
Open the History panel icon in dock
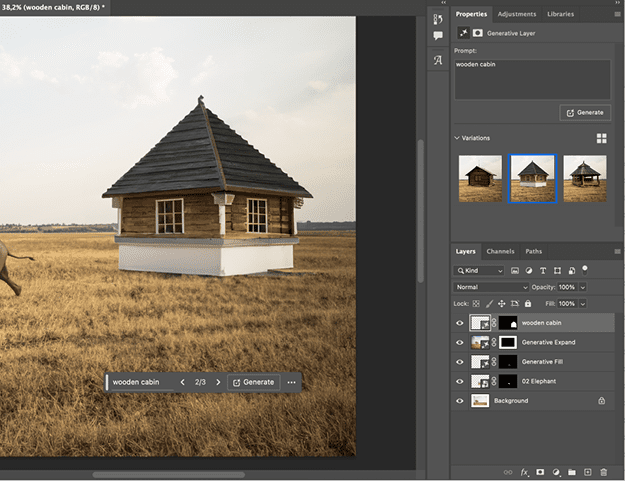coord(438,19)
